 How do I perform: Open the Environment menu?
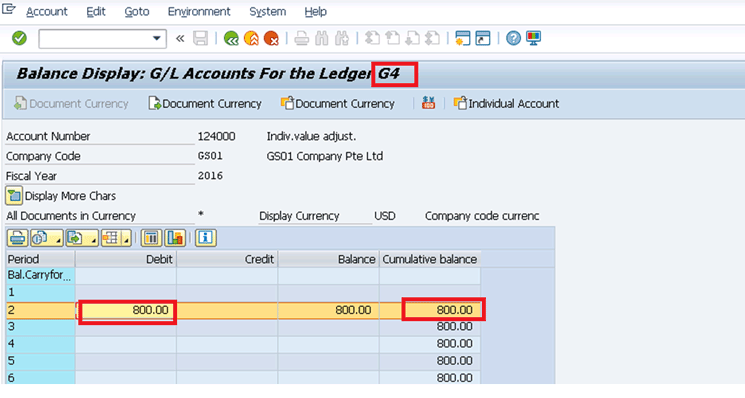[199, 11]
